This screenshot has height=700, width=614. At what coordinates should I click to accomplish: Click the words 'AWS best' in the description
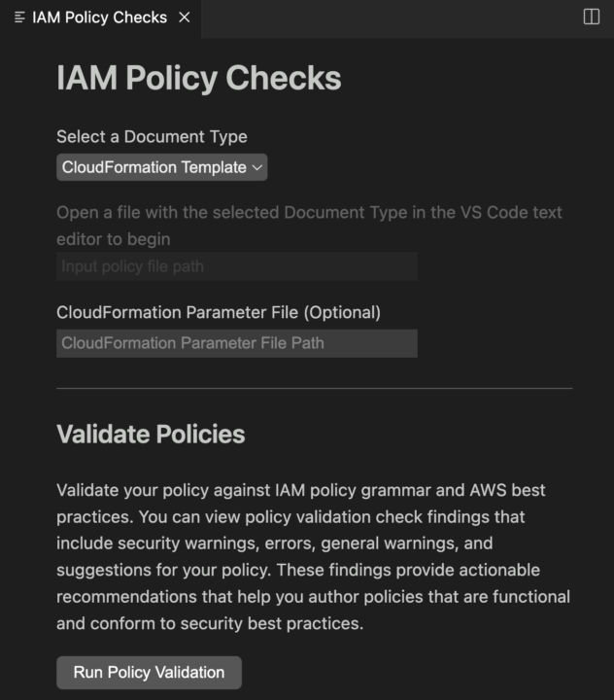point(507,490)
